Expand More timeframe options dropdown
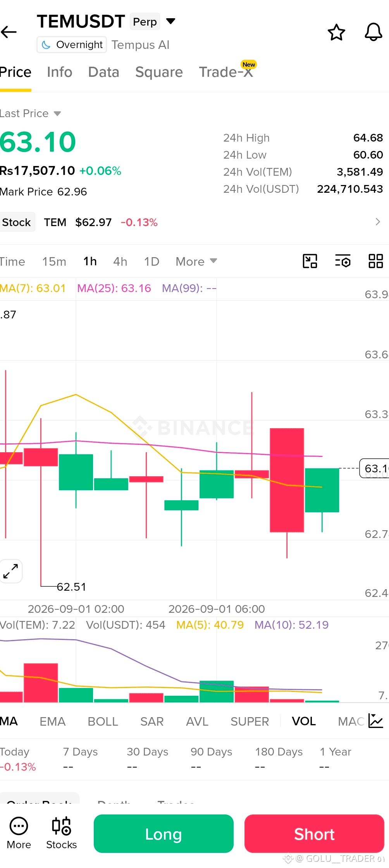Screen dimensions: 389x868 point(196,261)
